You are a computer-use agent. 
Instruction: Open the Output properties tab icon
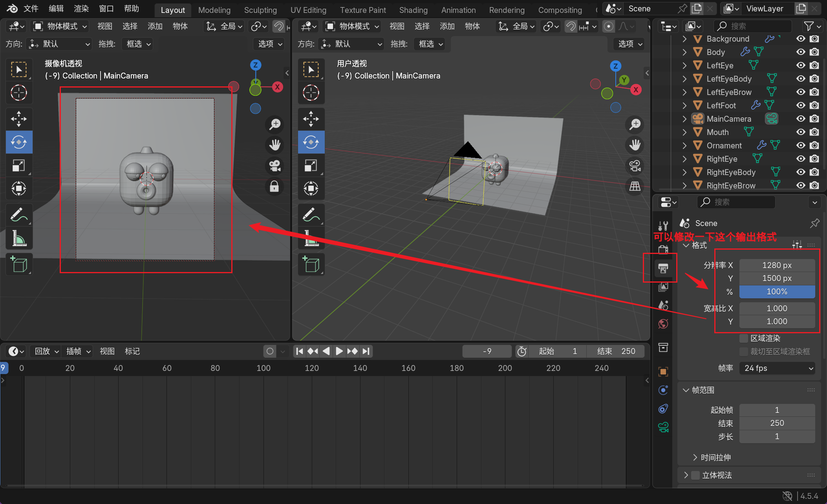pyautogui.click(x=663, y=268)
